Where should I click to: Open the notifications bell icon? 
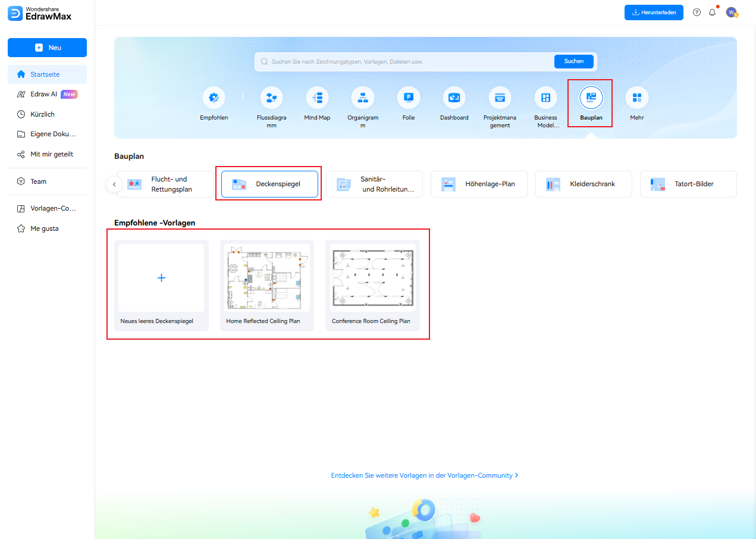(712, 12)
